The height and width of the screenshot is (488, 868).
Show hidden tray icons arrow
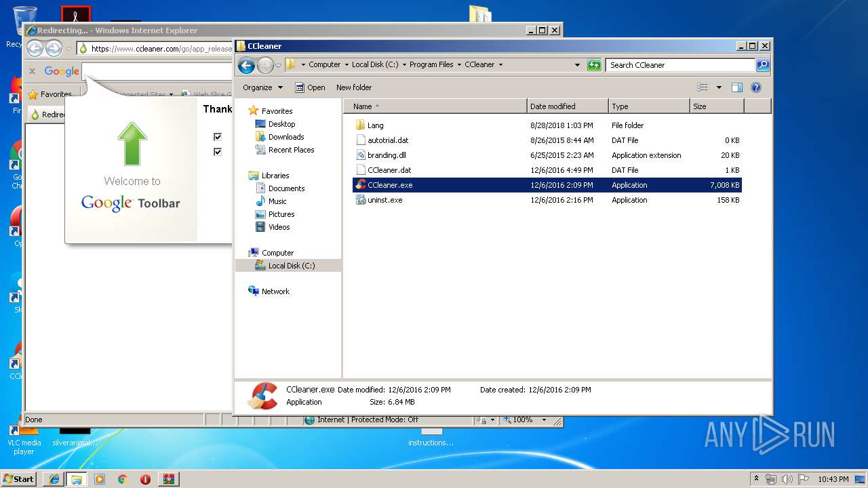[756, 479]
